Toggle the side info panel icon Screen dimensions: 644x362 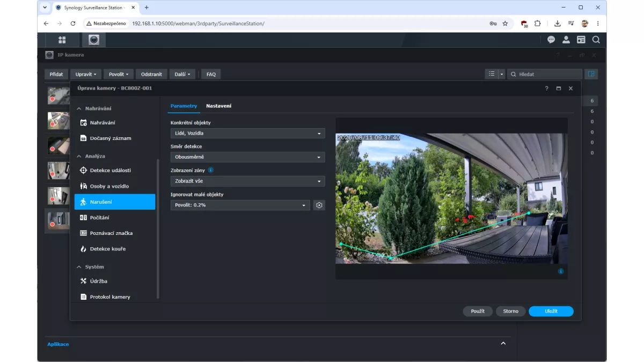point(591,74)
